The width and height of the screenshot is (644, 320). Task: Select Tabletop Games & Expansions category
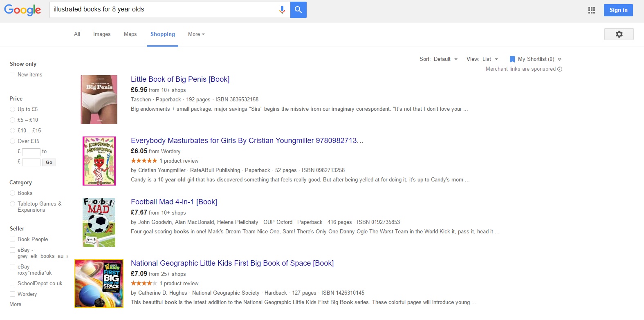pos(12,204)
